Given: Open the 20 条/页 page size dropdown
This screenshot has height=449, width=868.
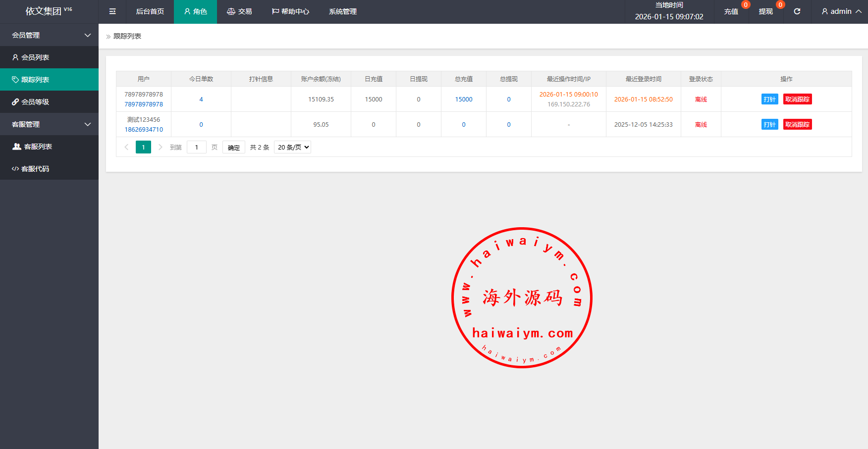Looking at the screenshot, I should [292, 147].
